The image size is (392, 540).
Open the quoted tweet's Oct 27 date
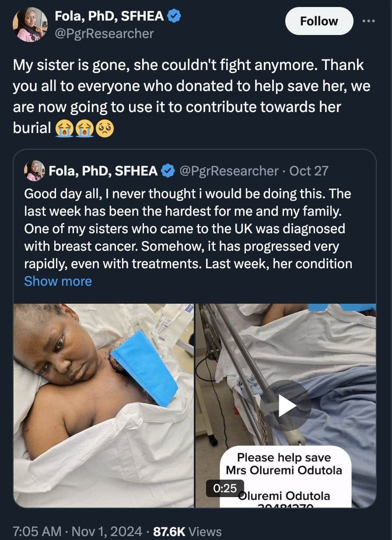pos(308,171)
